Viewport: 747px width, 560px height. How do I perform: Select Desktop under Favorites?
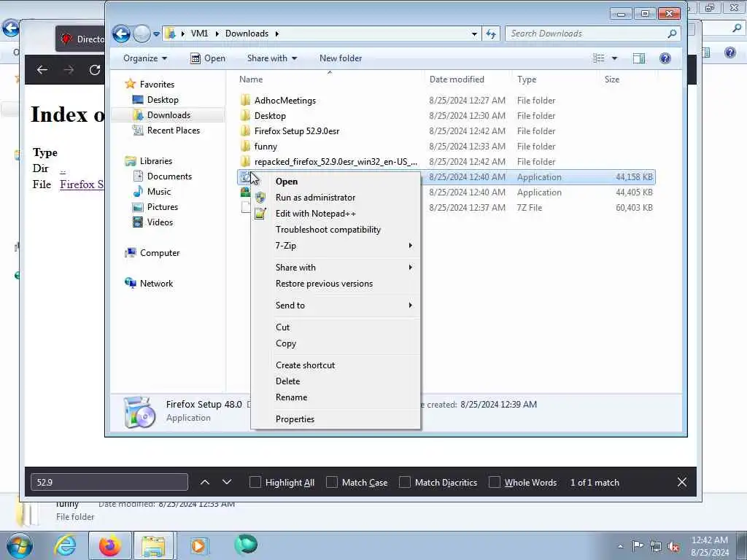click(155, 99)
